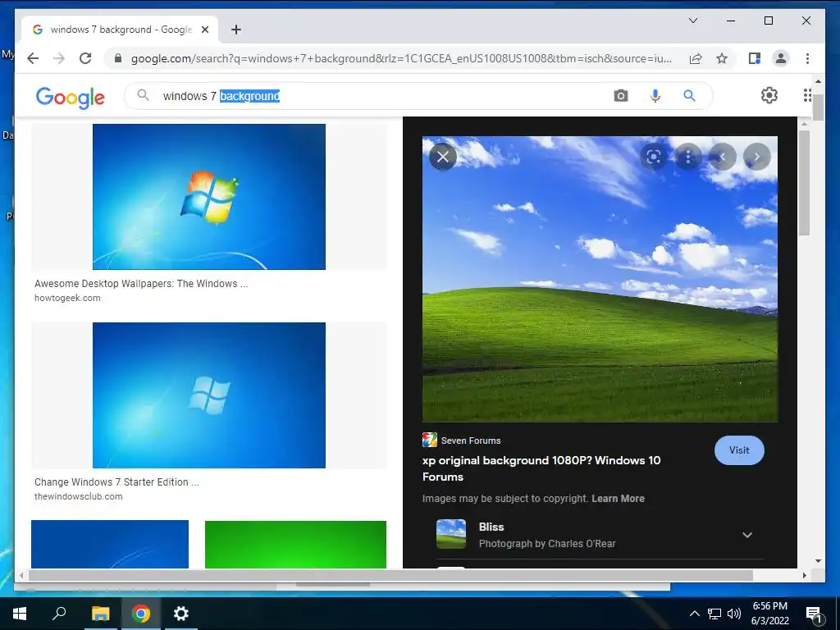
Task: Expand the Bliss info chevron
Action: tap(747, 535)
